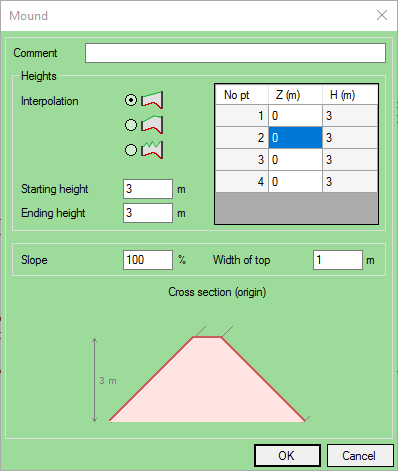Click the '3 m' height dimension label
This screenshot has width=398, height=471.
108,380
